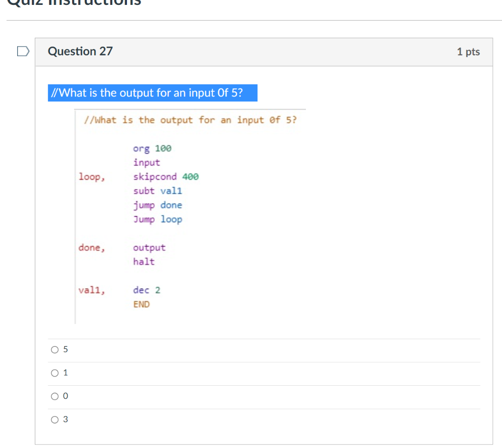The height and width of the screenshot is (448, 502).
Task: Click the answer option labeled 5
Action: click(64, 349)
